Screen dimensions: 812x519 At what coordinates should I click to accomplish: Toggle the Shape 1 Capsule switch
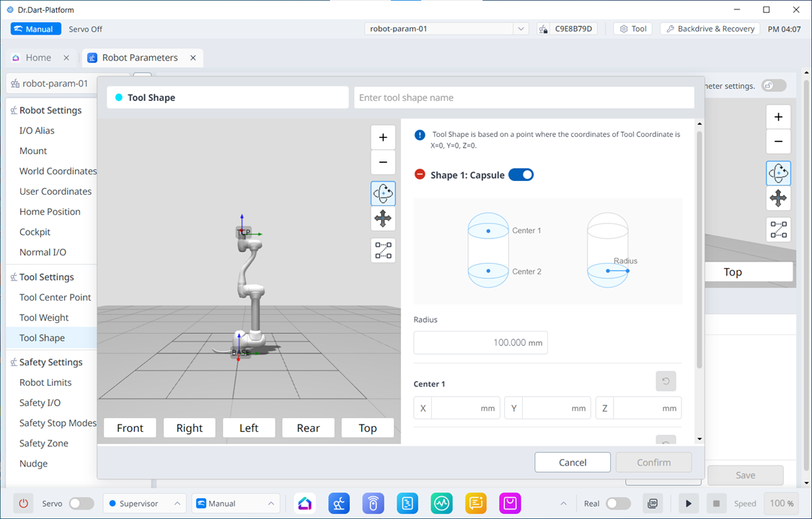(521, 174)
